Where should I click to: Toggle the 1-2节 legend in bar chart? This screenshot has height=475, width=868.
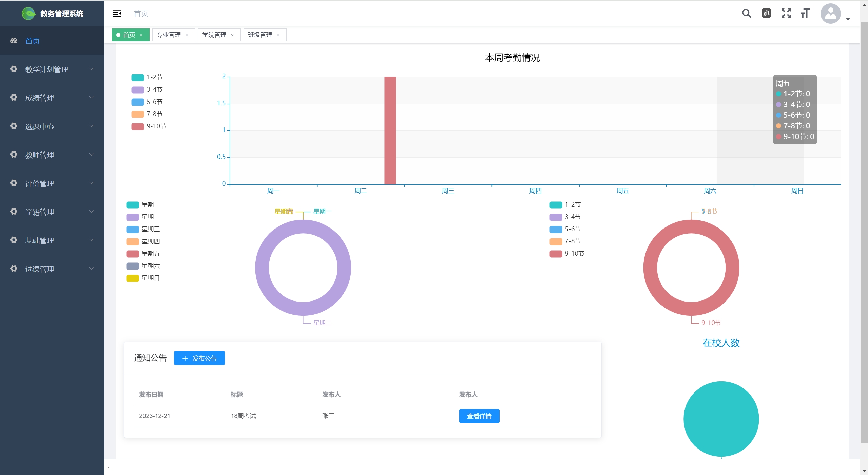point(138,77)
